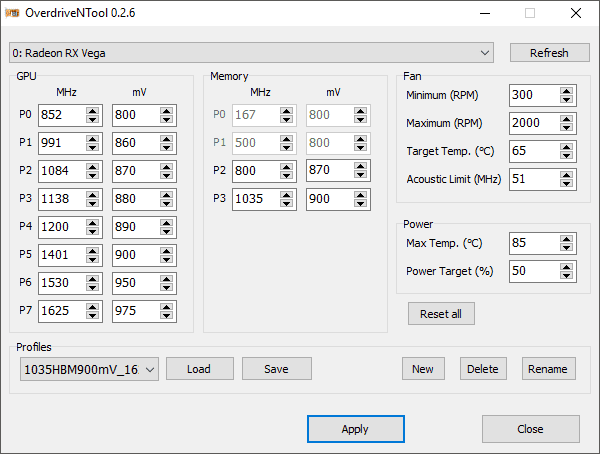Decrease GPU P7 mV with down arrow
This screenshot has width=600, height=454.
166,315
